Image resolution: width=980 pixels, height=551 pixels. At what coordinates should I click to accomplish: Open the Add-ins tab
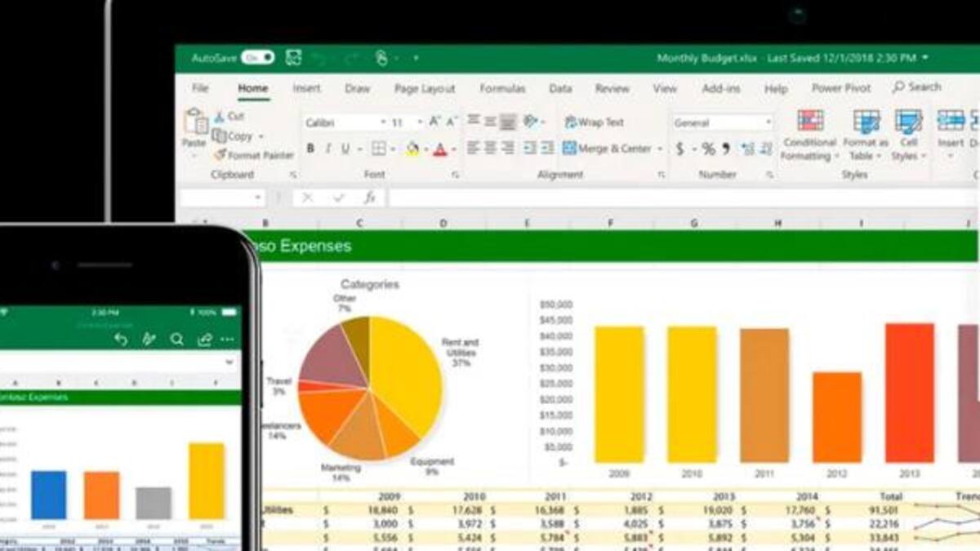coord(721,88)
